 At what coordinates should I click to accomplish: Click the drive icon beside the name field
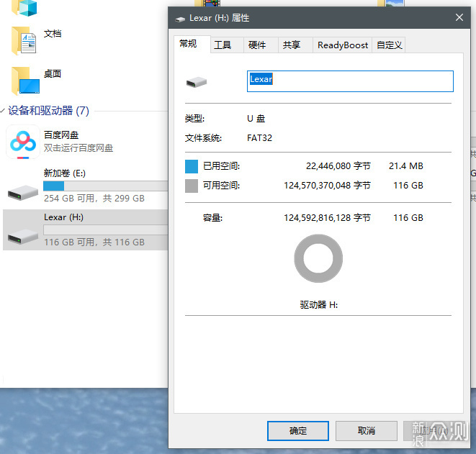197,82
